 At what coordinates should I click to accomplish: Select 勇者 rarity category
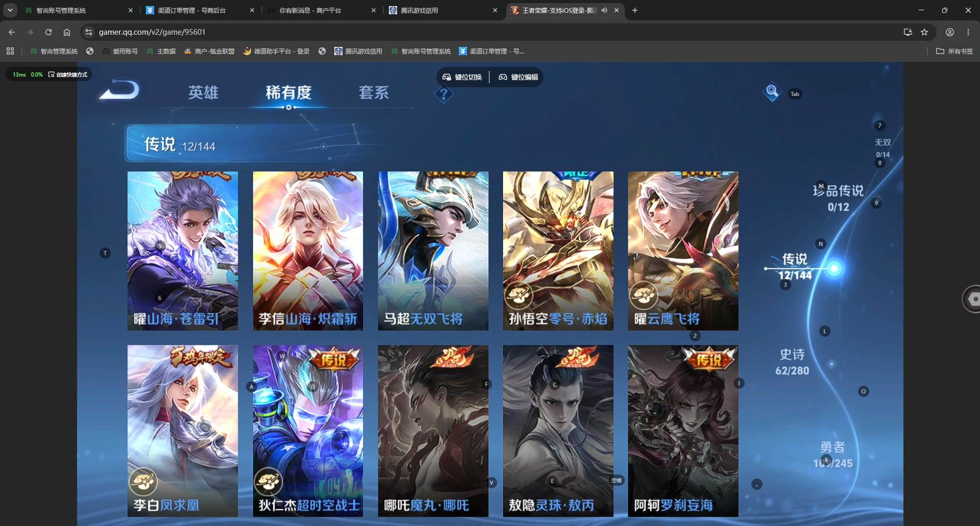pyautogui.click(x=832, y=455)
